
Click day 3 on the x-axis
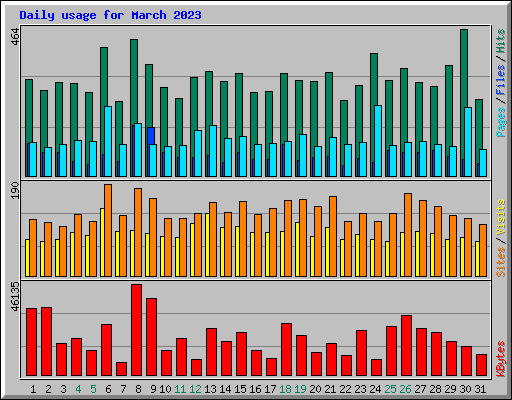coord(63,389)
